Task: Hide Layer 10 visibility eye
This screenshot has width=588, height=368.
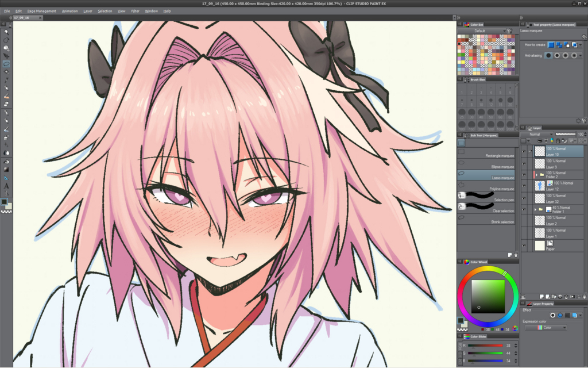Action: click(x=524, y=151)
